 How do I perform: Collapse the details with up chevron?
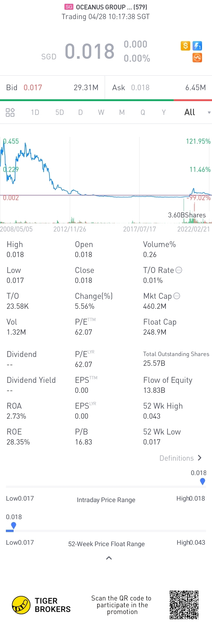pos(109,558)
